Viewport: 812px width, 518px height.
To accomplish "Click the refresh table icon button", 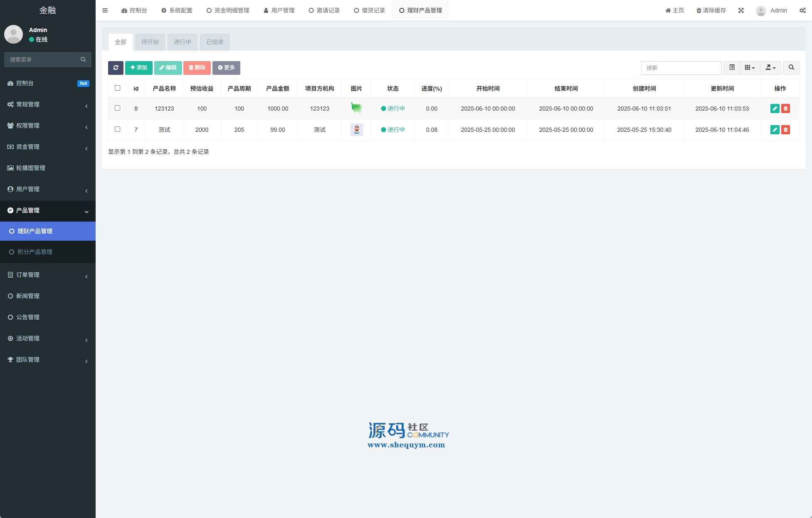I will point(116,68).
